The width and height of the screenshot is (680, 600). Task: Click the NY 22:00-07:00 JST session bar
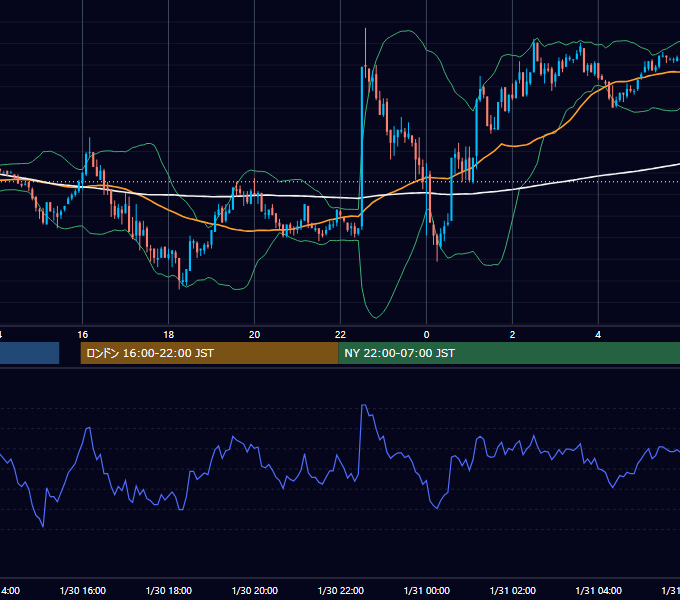(x=509, y=353)
